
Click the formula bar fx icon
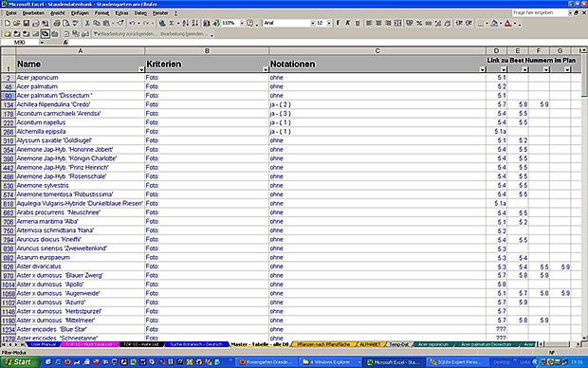click(65, 43)
